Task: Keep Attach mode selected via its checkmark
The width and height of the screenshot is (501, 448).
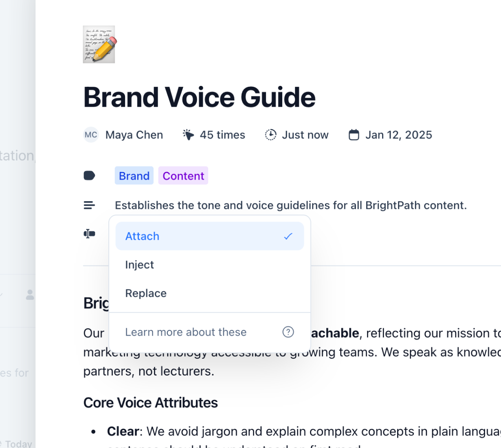Action: click(x=288, y=236)
